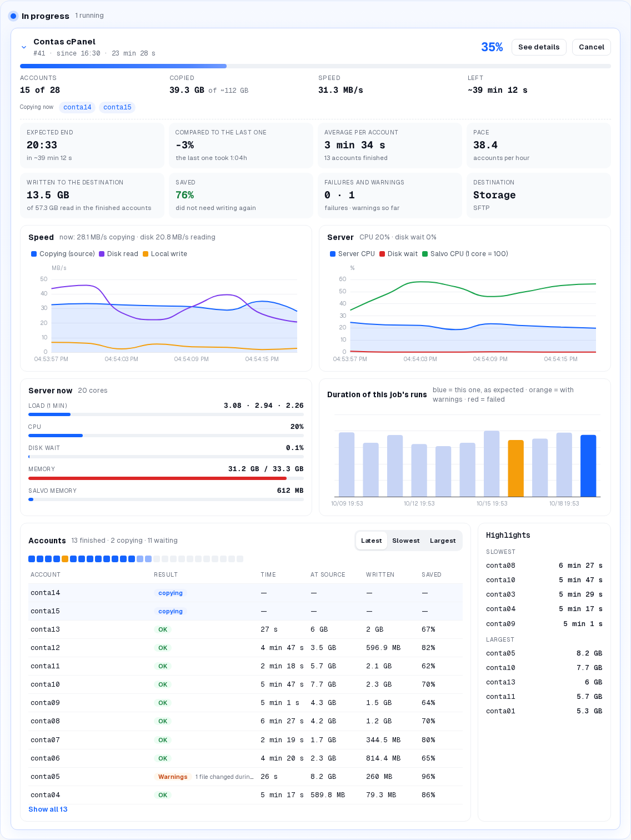Click the Storage destination name
Image resolution: width=631 pixels, height=840 pixels.
494,195
